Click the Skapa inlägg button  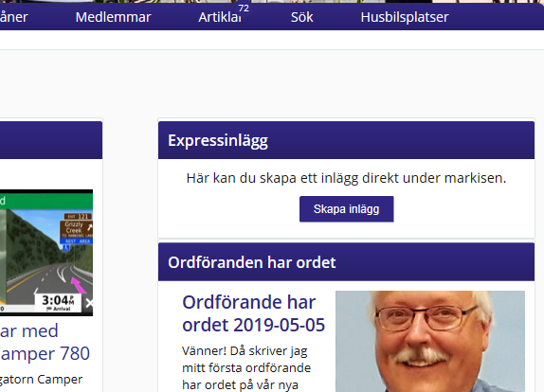coord(346,209)
